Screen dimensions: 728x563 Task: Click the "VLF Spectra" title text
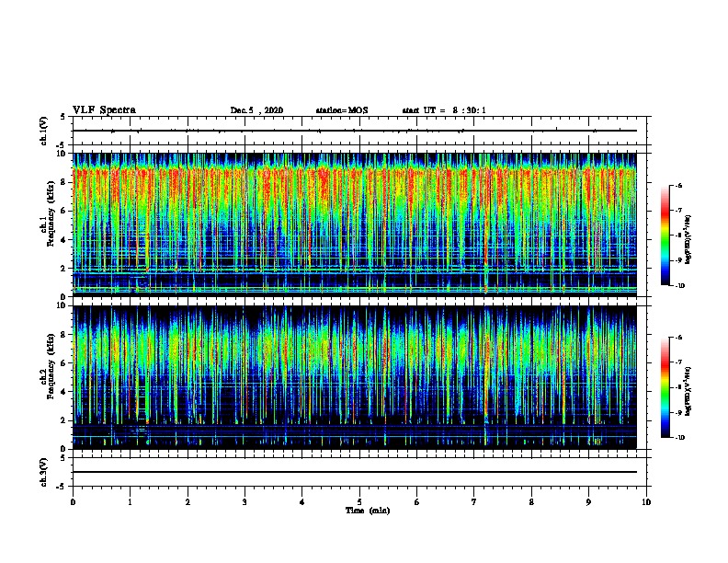coord(104,110)
